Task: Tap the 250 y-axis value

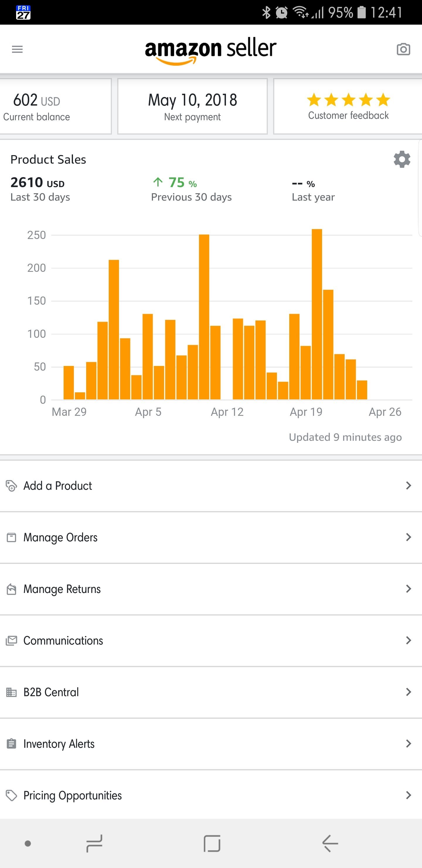Action: click(x=36, y=235)
